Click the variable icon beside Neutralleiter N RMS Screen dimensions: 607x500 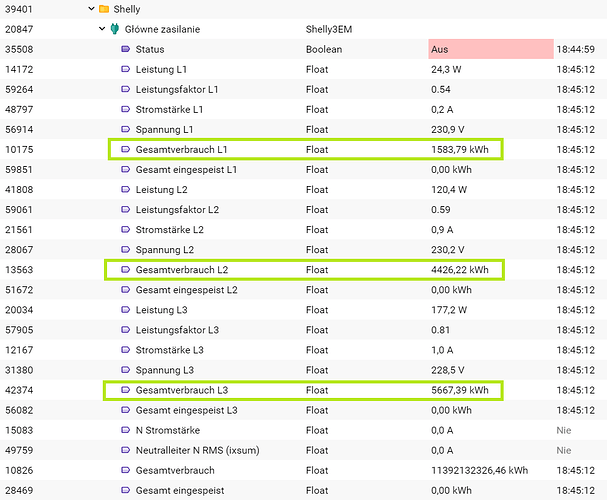pyautogui.click(x=125, y=450)
